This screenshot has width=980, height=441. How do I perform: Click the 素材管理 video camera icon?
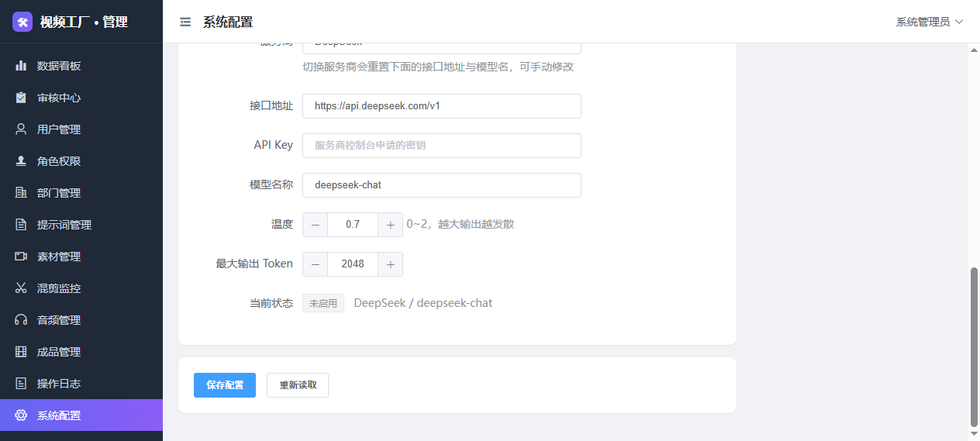tap(21, 257)
